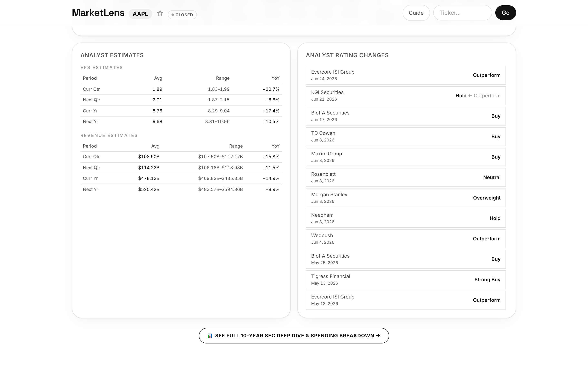
Task: Click the EPS range 8.81–10.96
Action: click(x=217, y=121)
